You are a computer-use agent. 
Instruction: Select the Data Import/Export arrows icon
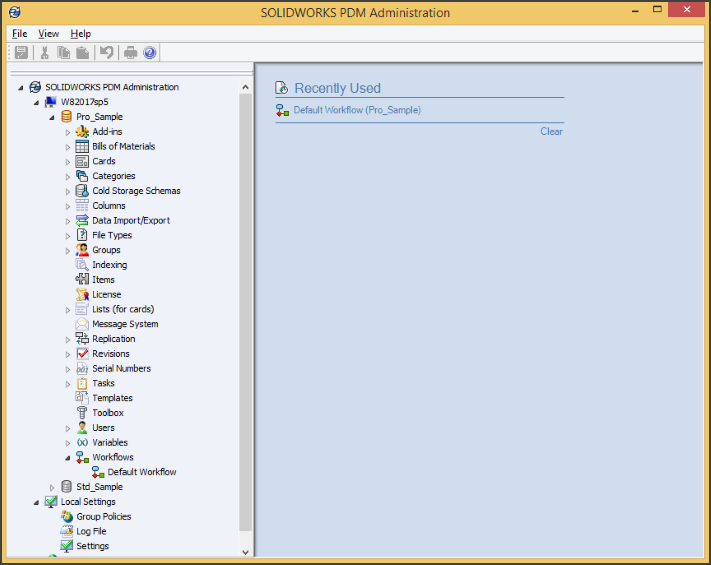tap(82, 220)
